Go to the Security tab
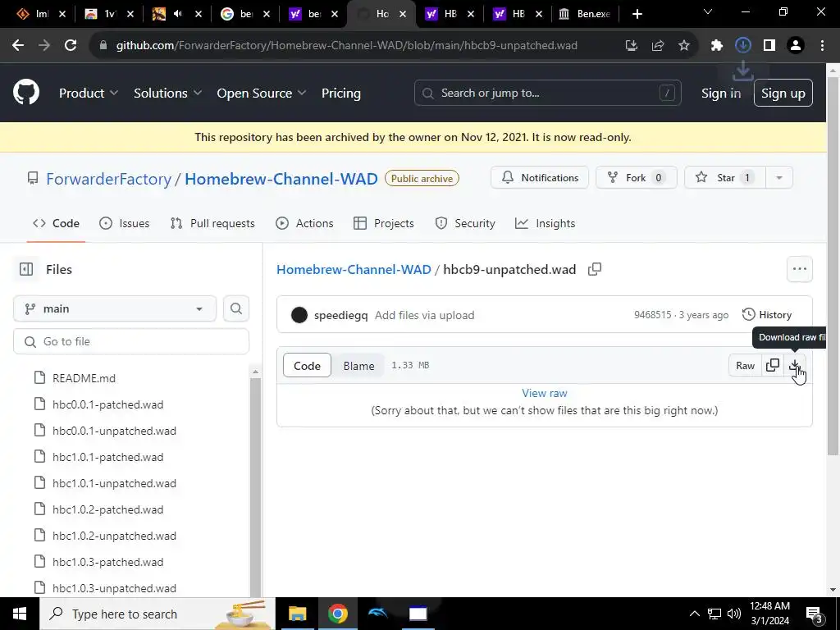Image resolution: width=840 pixels, height=630 pixels. [x=465, y=223]
